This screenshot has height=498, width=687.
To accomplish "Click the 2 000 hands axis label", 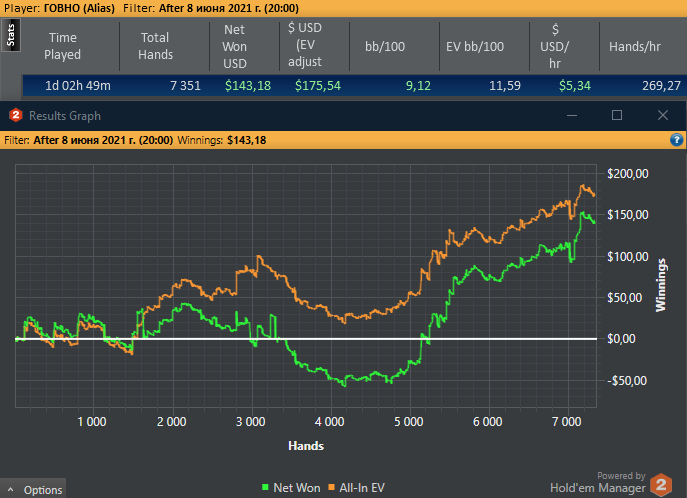I will pos(171,422).
